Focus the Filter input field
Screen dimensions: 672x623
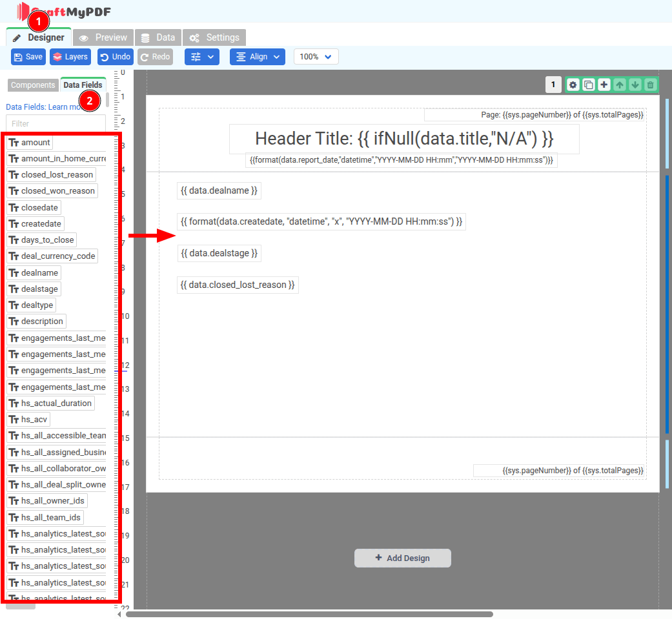56,123
